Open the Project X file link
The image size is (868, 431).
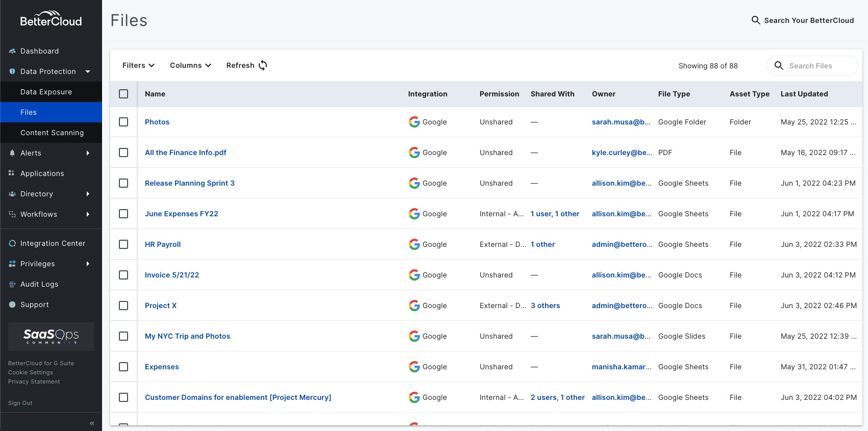[x=161, y=306]
